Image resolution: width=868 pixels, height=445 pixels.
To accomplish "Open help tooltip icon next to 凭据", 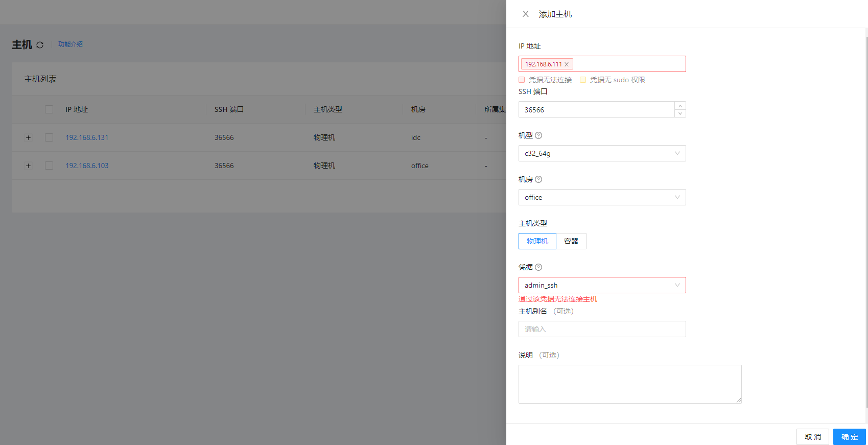I will tap(538, 267).
